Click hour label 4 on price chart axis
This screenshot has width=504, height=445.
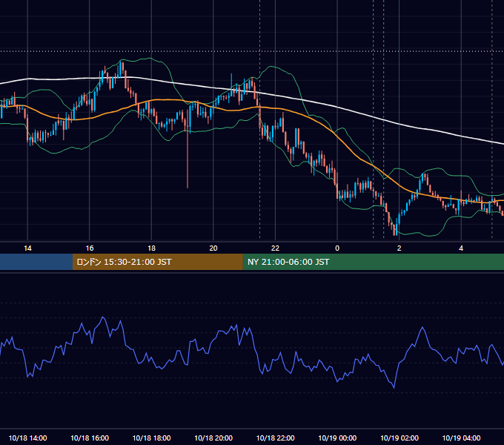[x=461, y=248]
